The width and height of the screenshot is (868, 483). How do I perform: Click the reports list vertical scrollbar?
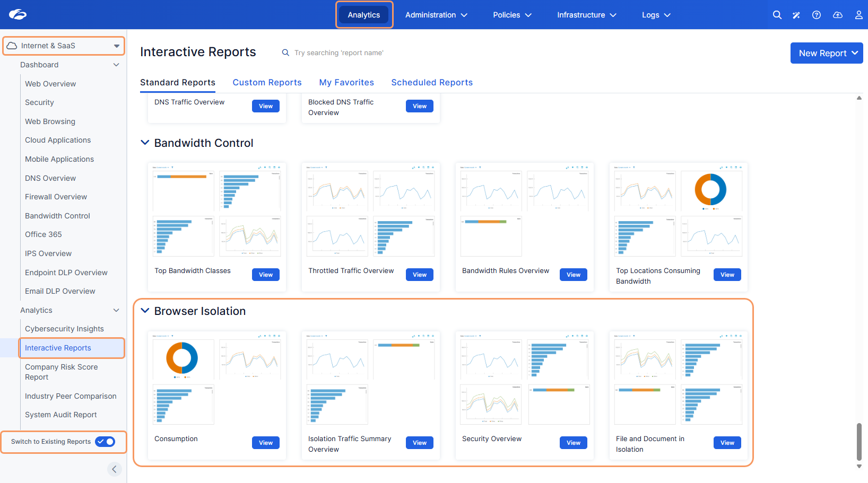click(x=859, y=441)
